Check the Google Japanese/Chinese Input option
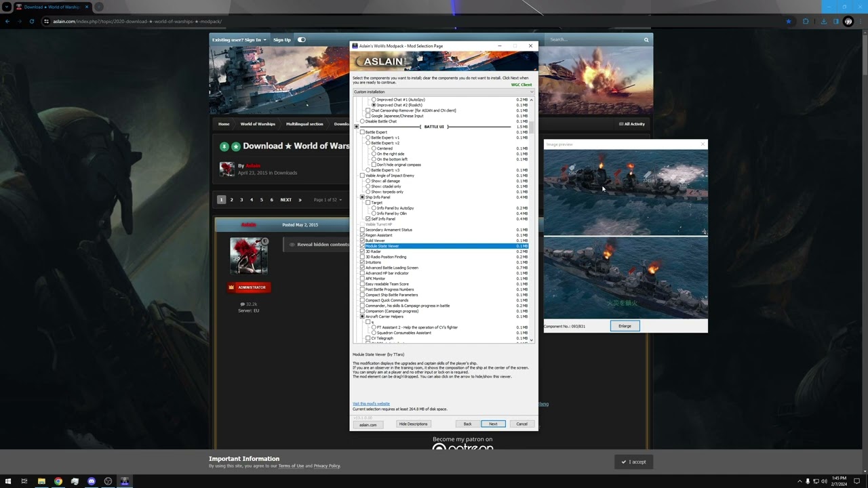Image resolution: width=868 pixels, height=488 pixels. 368,116
